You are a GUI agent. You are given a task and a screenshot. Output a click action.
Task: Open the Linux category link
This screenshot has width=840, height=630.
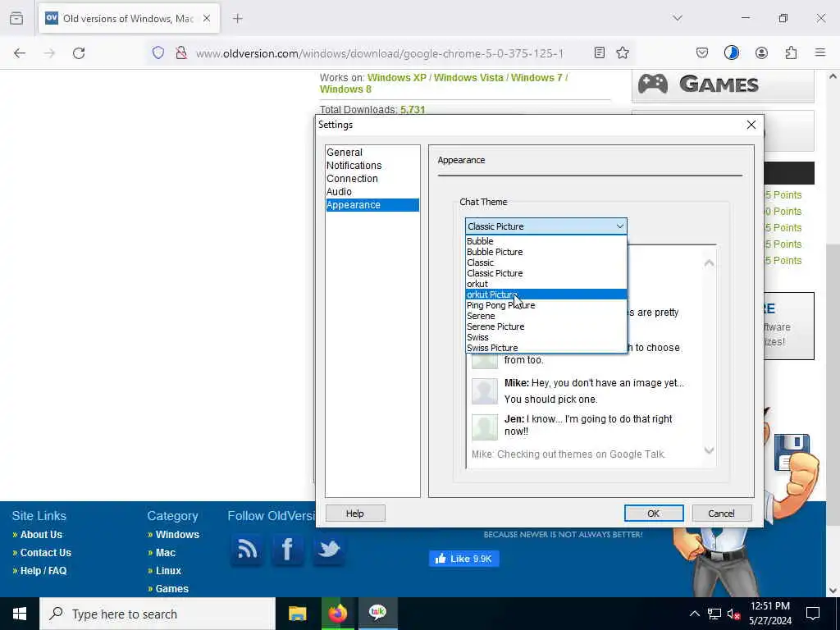[x=168, y=571]
